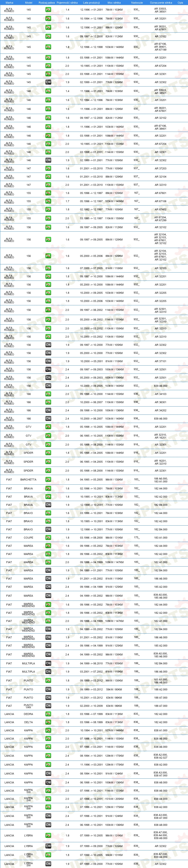This screenshot has height=868, width=188.
Task: Click the Pojemność silnika column header
Action: coord(67,3)
